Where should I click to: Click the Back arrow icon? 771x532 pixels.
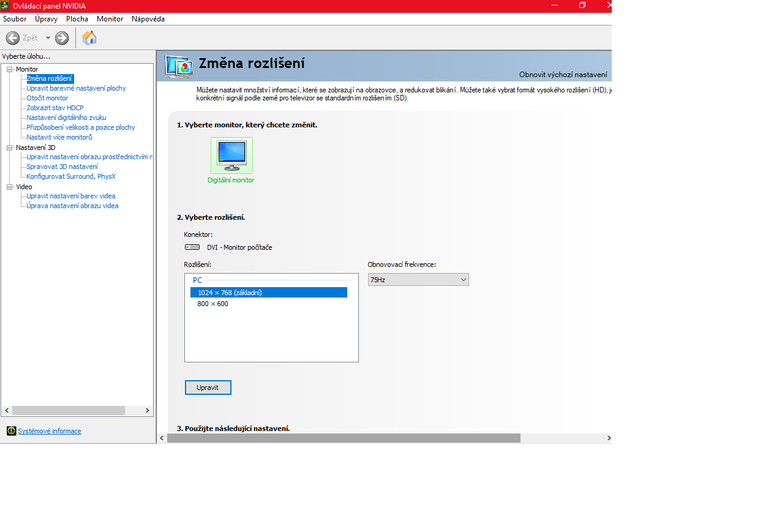(13, 38)
